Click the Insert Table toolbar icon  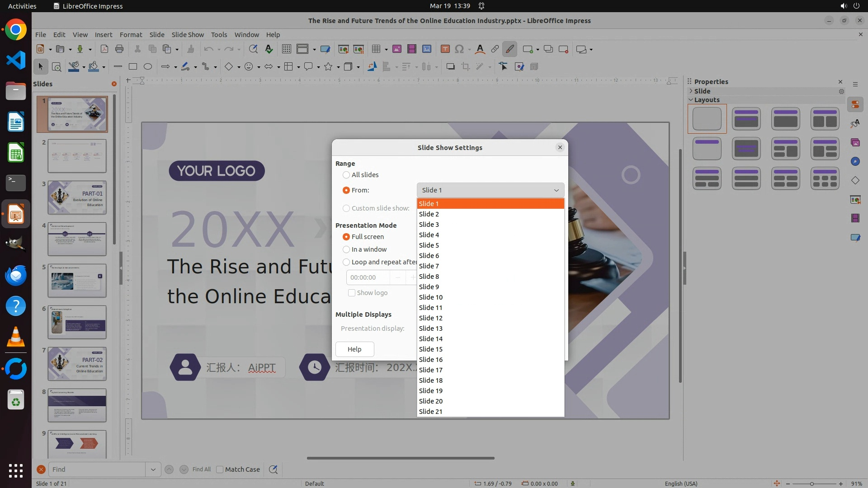[x=376, y=49]
